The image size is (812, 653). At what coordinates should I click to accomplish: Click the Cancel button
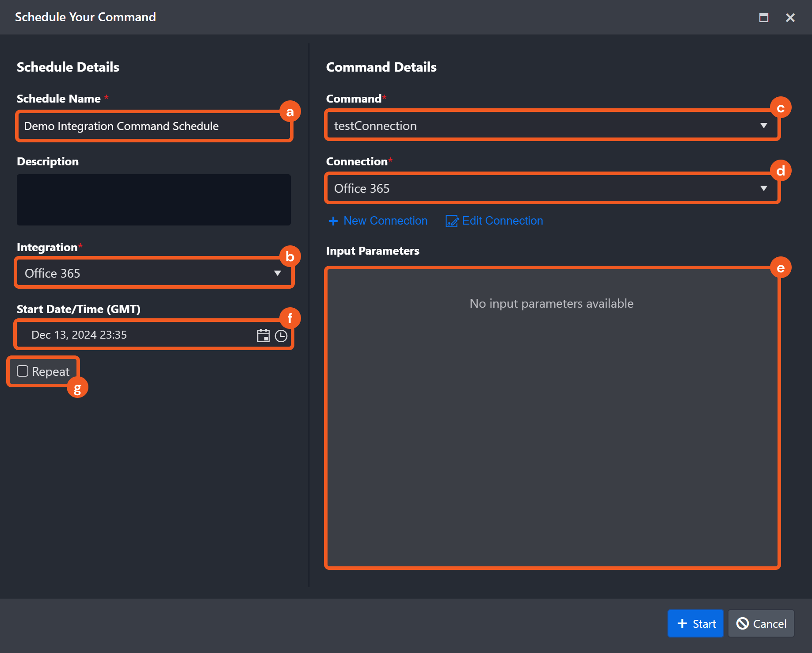pyautogui.click(x=761, y=623)
